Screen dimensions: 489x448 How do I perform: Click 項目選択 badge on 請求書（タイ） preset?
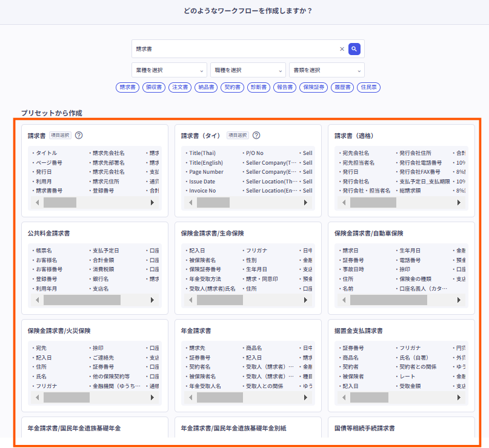[x=238, y=136]
